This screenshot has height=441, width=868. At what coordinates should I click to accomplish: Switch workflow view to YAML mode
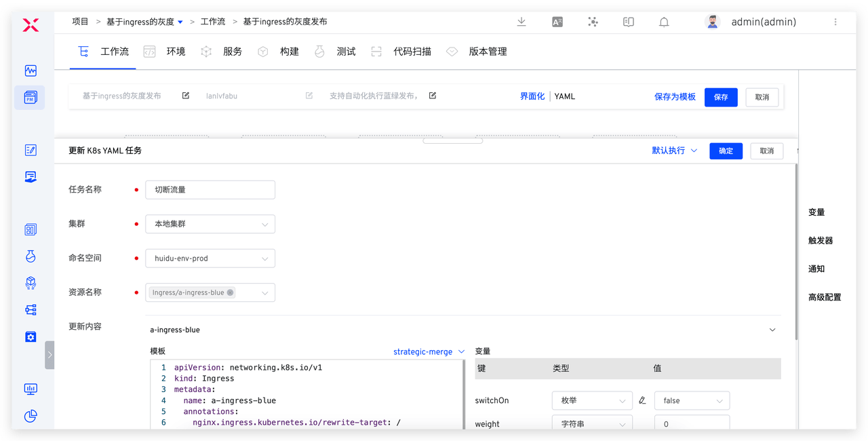[564, 96]
